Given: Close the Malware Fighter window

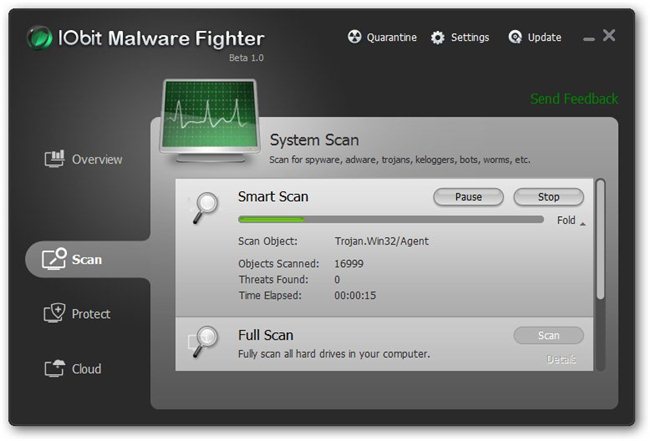Looking at the screenshot, I should point(609,36).
